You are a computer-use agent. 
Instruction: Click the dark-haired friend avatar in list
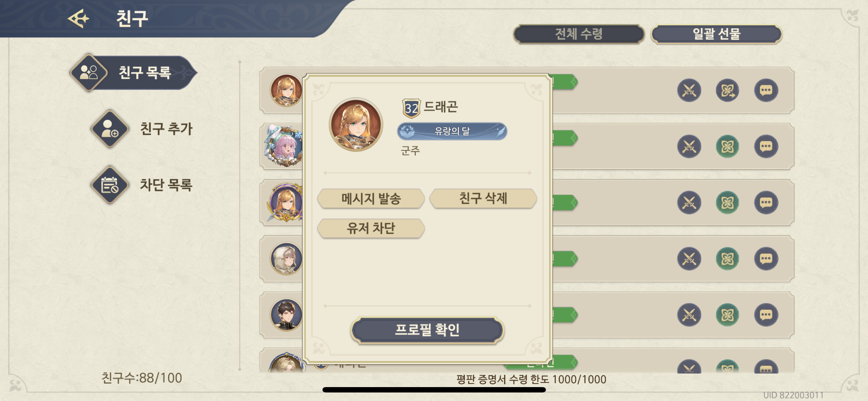pyautogui.click(x=286, y=315)
